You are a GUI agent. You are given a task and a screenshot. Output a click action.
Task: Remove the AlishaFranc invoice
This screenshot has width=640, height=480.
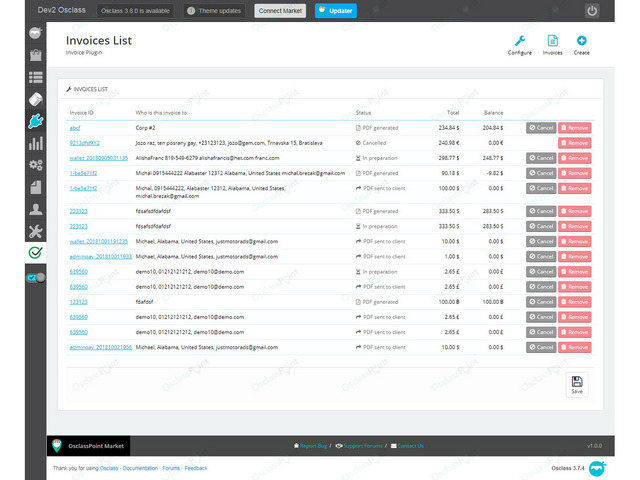574,158
